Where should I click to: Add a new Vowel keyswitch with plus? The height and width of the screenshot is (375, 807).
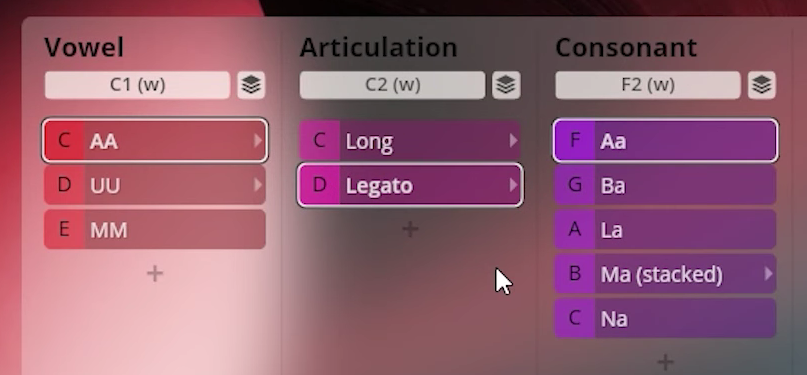(155, 274)
